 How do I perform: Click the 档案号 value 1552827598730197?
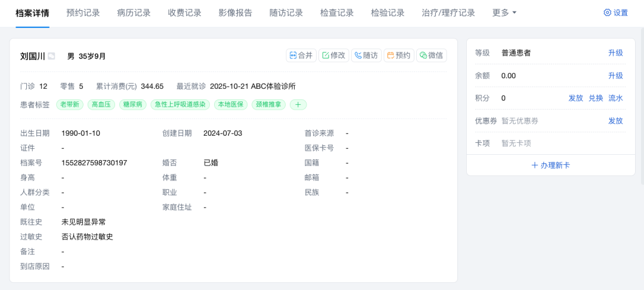94,163
